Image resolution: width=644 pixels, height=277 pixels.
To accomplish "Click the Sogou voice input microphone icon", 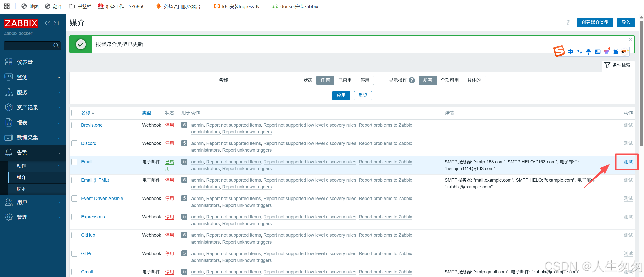I will point(588,52).
